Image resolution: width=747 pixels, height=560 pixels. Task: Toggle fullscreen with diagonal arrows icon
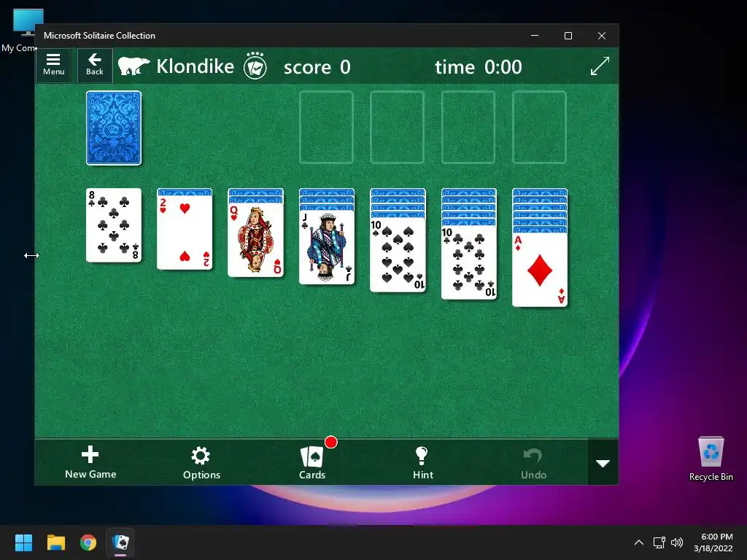coord(600,66)
